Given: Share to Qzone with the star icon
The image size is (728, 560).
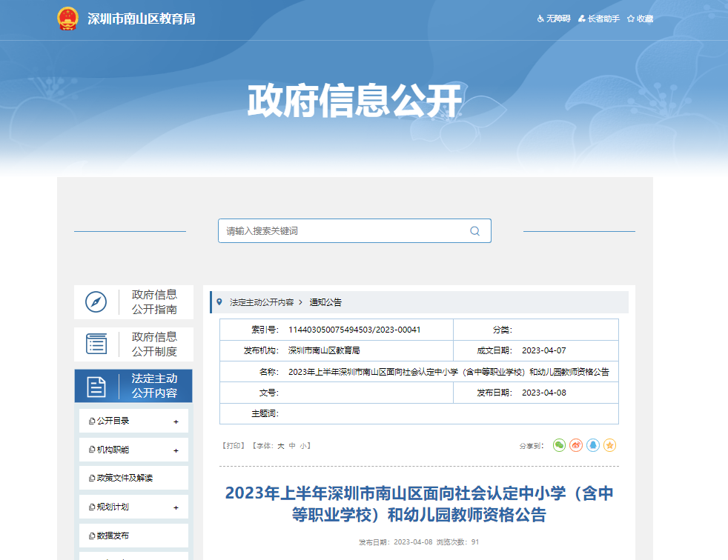Looking at the screenshot, I should point(609,445).
